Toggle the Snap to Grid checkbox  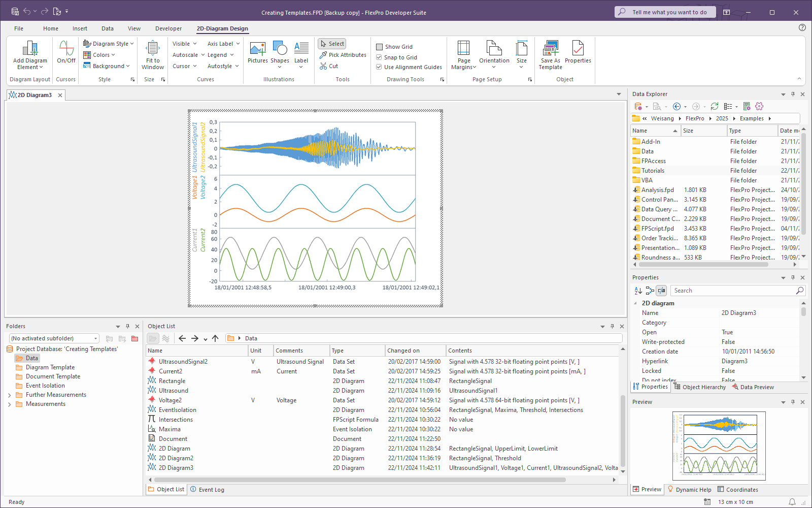[x=379, y=57]
